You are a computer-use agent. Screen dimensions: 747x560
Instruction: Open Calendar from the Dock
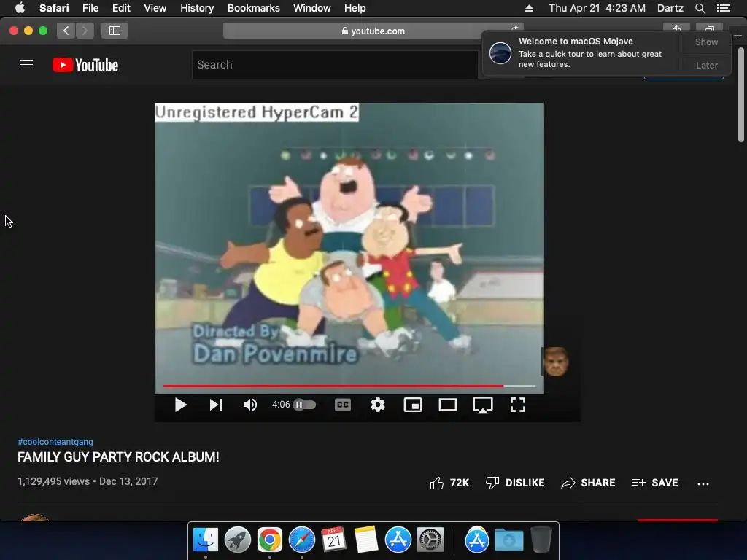click(333, 540)
